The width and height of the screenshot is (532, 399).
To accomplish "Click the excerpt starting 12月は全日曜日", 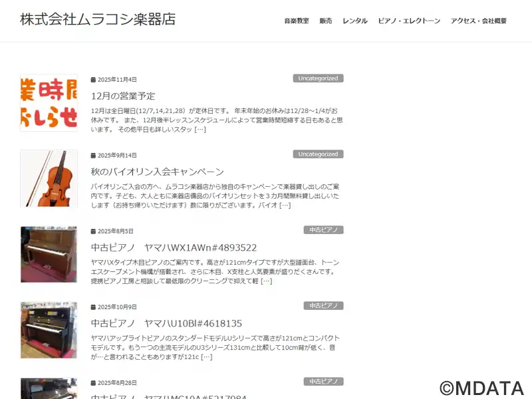I will 217,120.
